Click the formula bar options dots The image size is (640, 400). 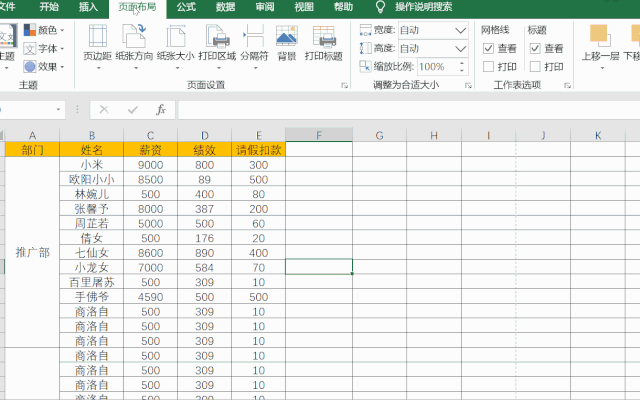pos(77,109)
